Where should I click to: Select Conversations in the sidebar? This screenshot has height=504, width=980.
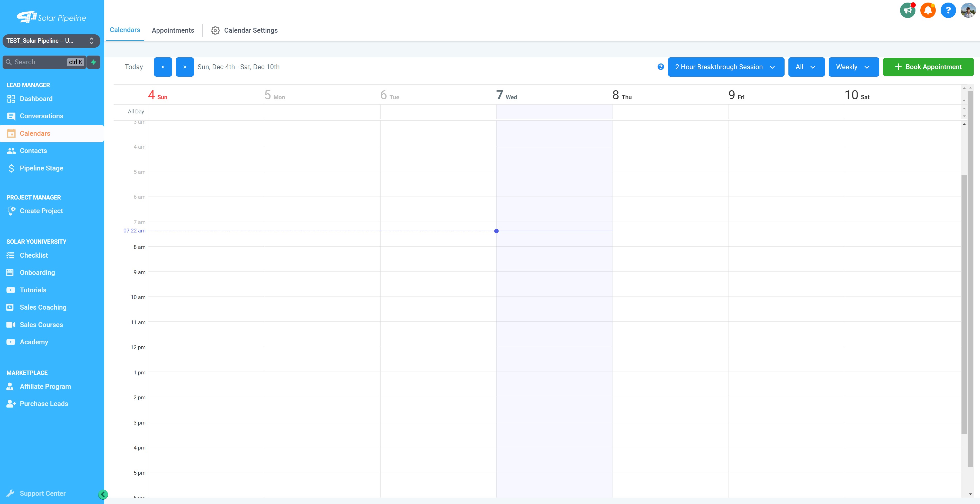[x=41, y=116]
